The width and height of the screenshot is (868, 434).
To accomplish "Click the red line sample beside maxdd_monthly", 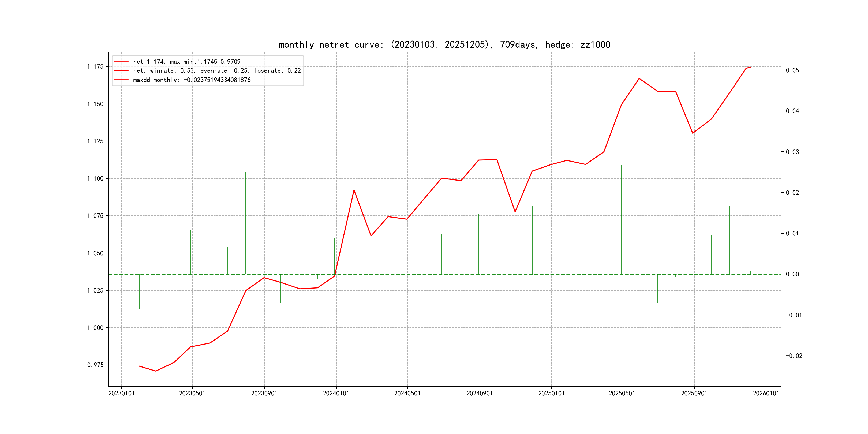I will [121, 80].
